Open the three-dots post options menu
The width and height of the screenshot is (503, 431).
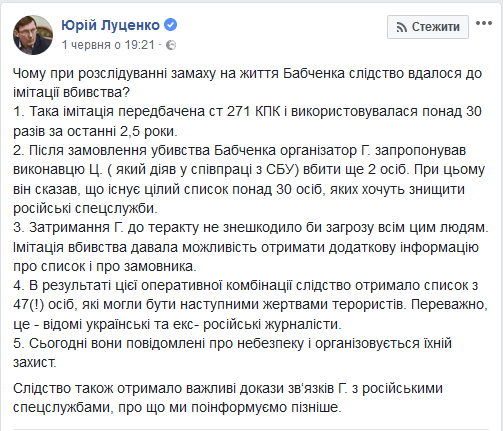pyautogui.click(x=484, y=23)
